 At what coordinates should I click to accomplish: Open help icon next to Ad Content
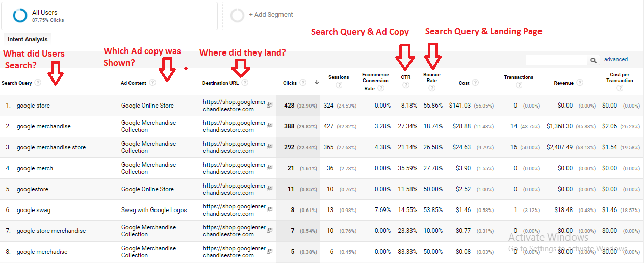pyautogui.click(x=152, y=83)
